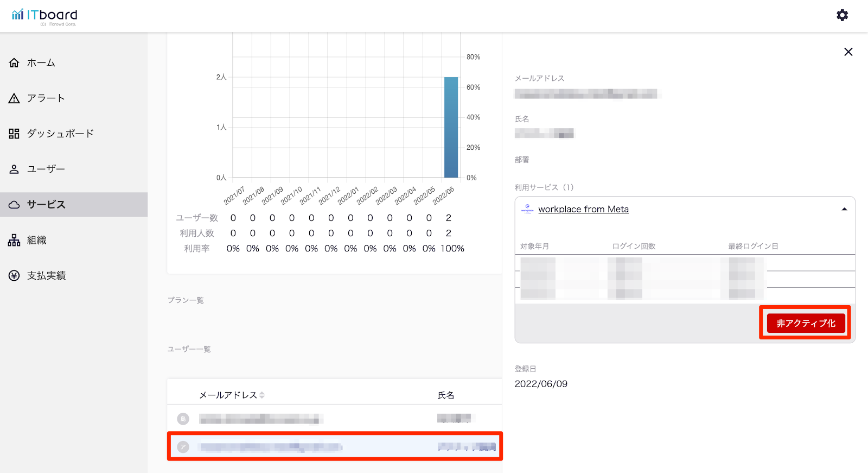This screenshot has height=473, width=868.
Task: Click the organization hierarchy icon
Action: (14, 240)
